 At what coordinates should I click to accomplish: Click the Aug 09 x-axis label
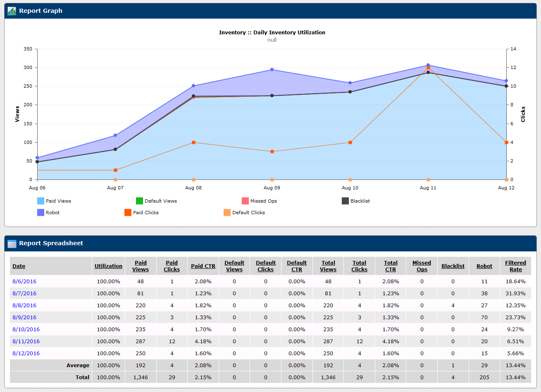(x=272, y=188)
